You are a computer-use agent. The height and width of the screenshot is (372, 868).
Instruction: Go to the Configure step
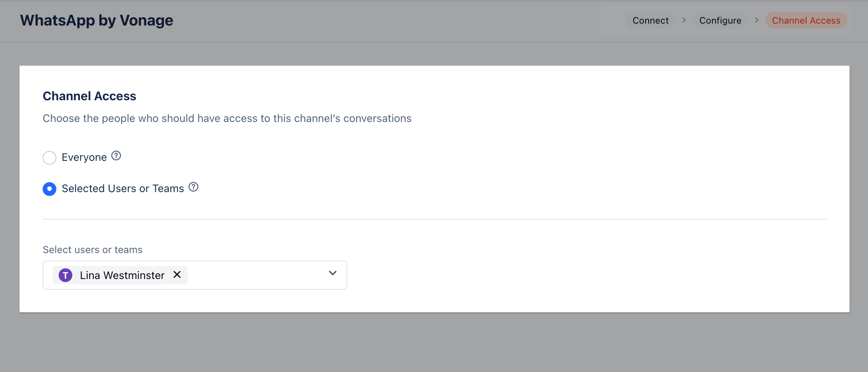pos(720,20)
